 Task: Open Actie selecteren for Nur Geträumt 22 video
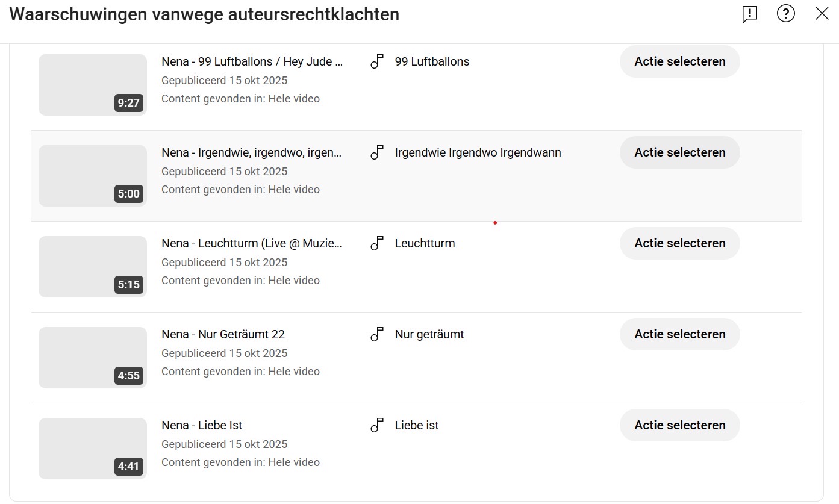pyautogui.click(x=679, y=334)
